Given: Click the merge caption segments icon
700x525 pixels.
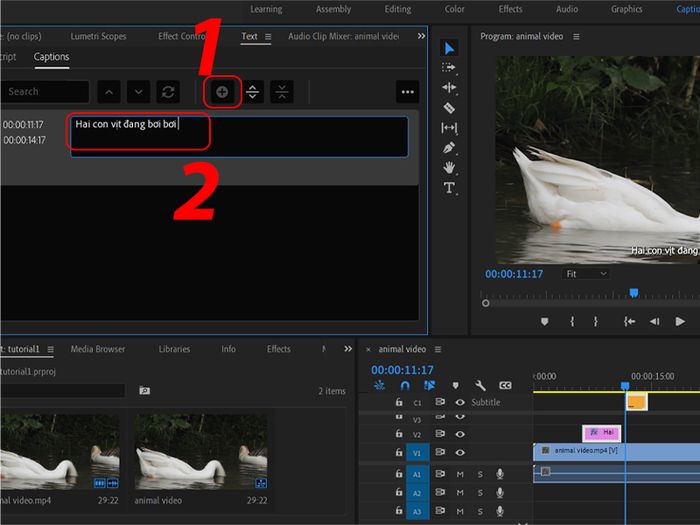Looking at the screenshot, I should (x=282, y=92).
